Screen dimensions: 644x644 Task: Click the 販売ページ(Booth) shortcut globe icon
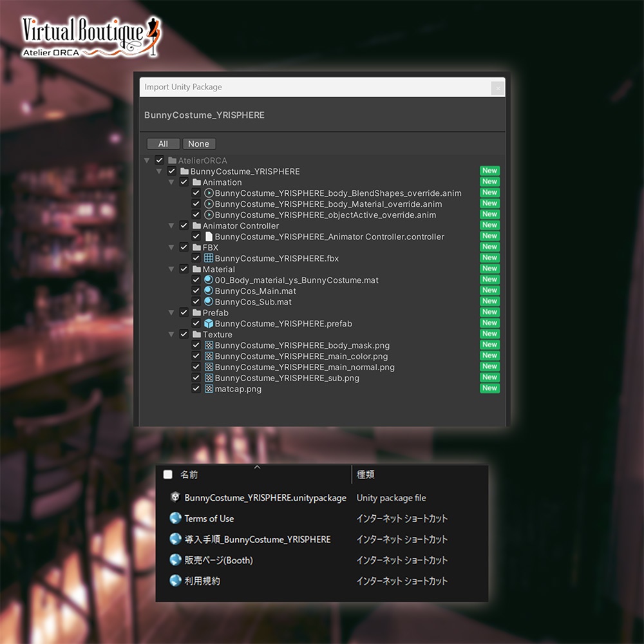pos(175,560)
